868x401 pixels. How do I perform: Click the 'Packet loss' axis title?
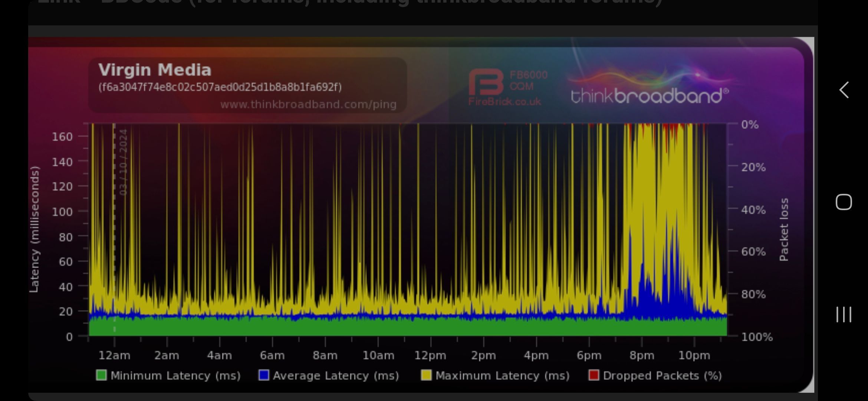tap(784, 229)
